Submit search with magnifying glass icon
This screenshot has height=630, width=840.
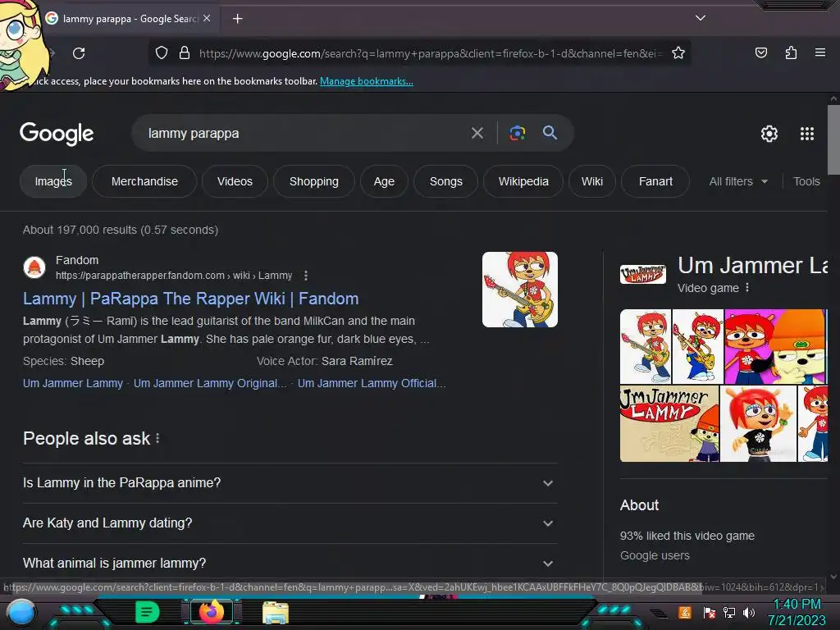(550, 132)
